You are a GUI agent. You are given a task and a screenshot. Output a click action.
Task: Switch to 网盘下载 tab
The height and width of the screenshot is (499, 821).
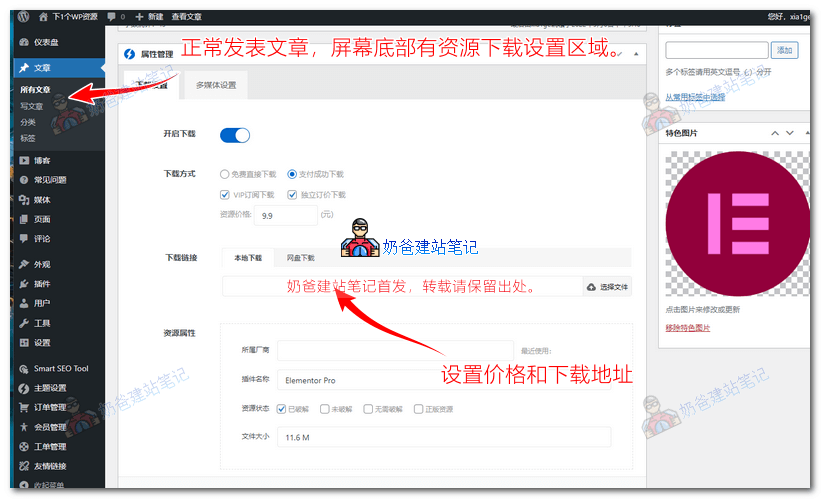coord(301,258)
